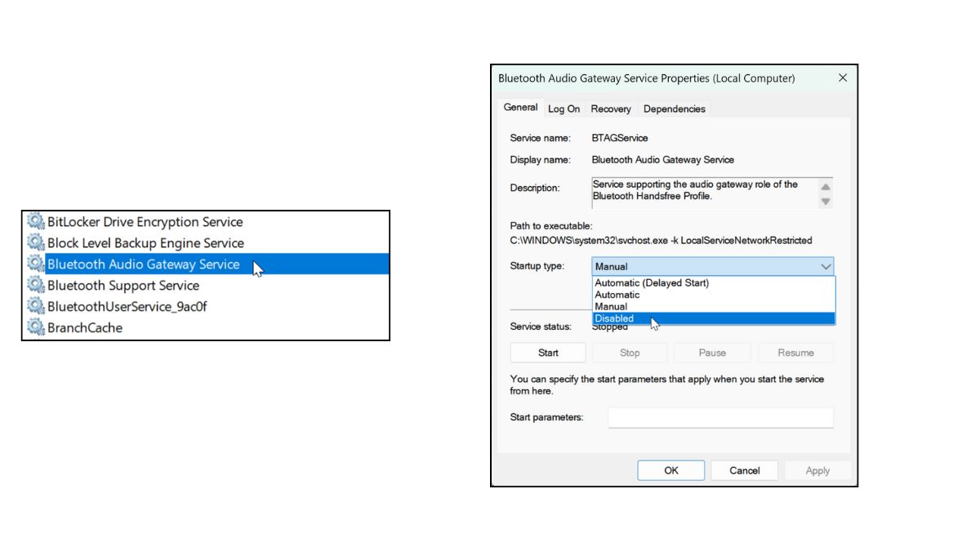Switch to the Log On tab
Image resolution: width=980 pixels, height=551 pixels.
(x=563, y=109)
